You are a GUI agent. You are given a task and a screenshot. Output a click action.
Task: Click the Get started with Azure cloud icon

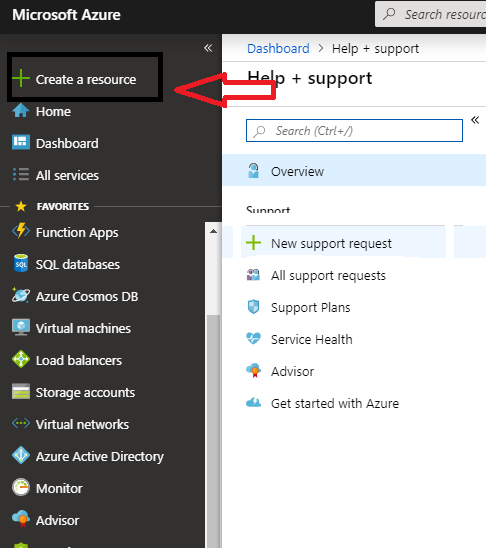tap(253, 403)
